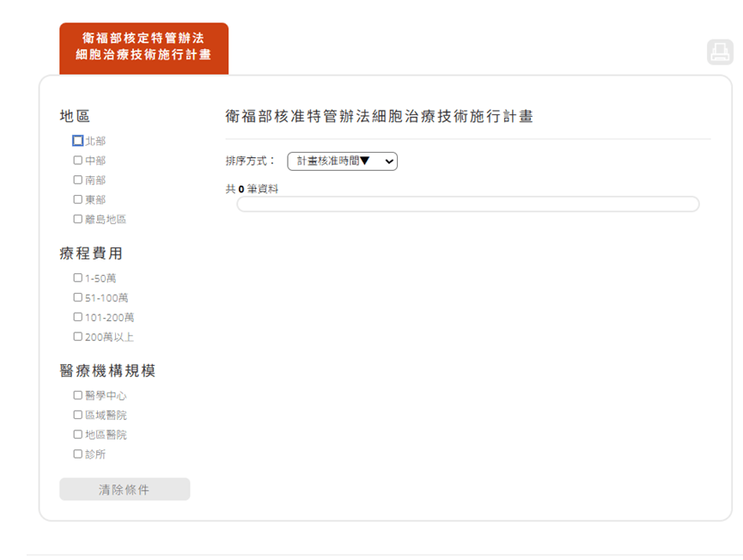The image size is (743, 560).
Task: Click the 醫療機構規模 section heading
Action: pyautogui.click(x=107, y=370)
